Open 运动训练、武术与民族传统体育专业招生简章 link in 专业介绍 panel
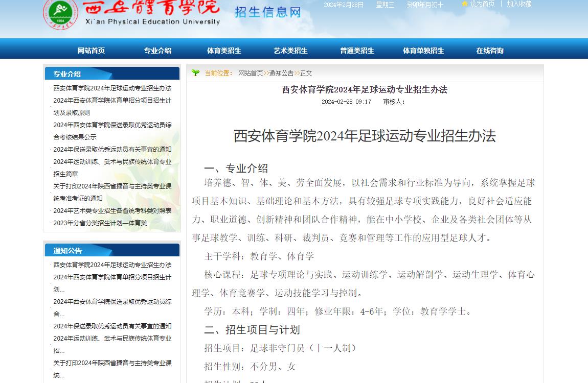Screen dimensions: 588x383 coord(112,167)
